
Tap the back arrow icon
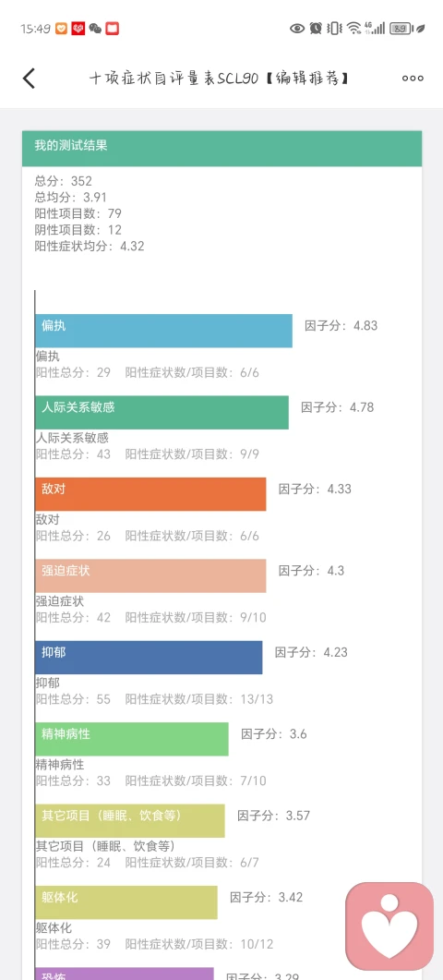click(29, 79)
